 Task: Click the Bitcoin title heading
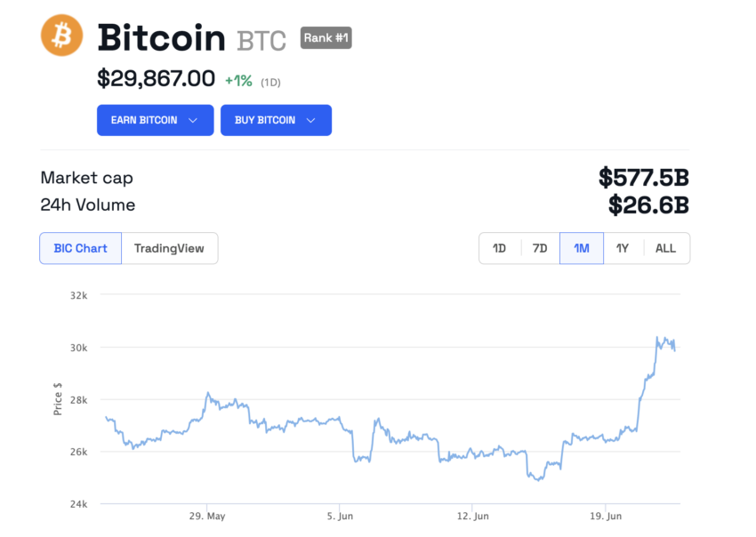(161, 38)
